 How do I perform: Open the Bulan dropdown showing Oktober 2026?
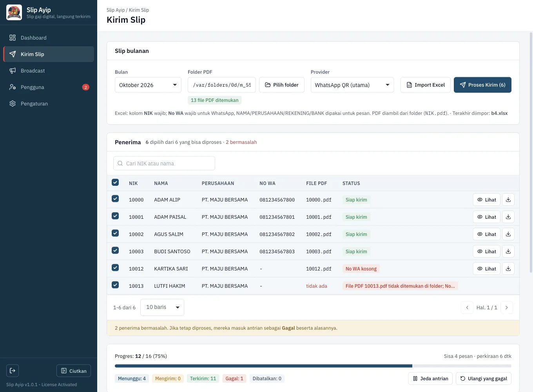click(148, 85)
